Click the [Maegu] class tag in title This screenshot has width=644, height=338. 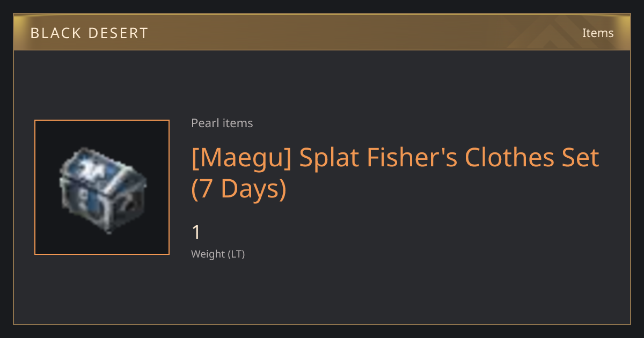click(241, 158)
